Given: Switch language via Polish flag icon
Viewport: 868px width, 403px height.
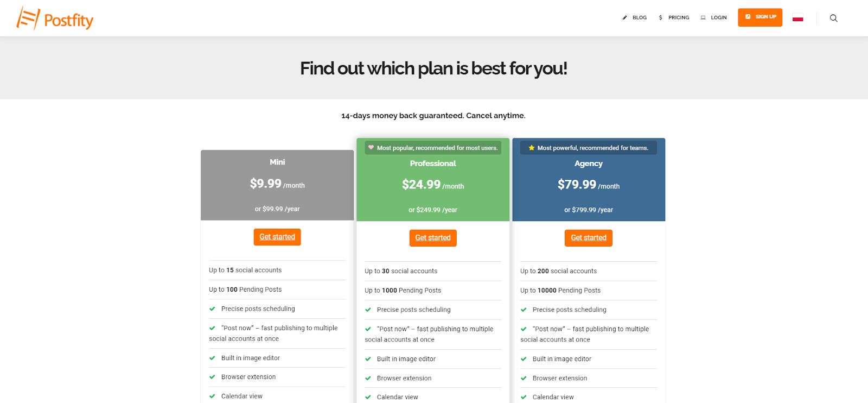Looking at the screenshot, I should 797,18.
